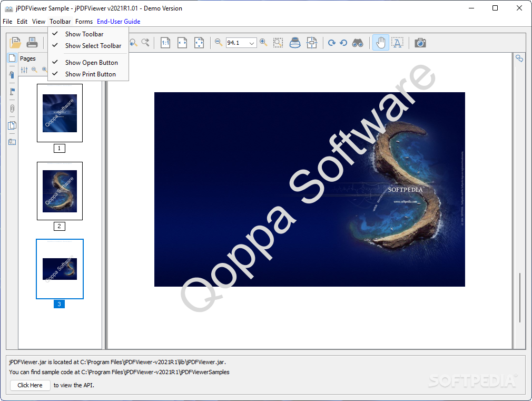Expand the zoom percentage dropdown arrow
Viewport: 532px width, 401px height.
(252, 43)
